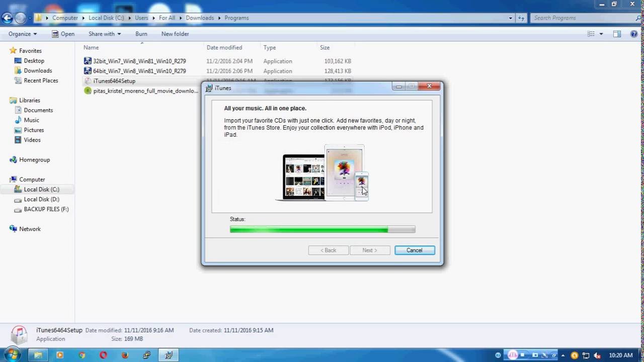
Task: Select Network in the navigation pane
Action: [30, 229]
